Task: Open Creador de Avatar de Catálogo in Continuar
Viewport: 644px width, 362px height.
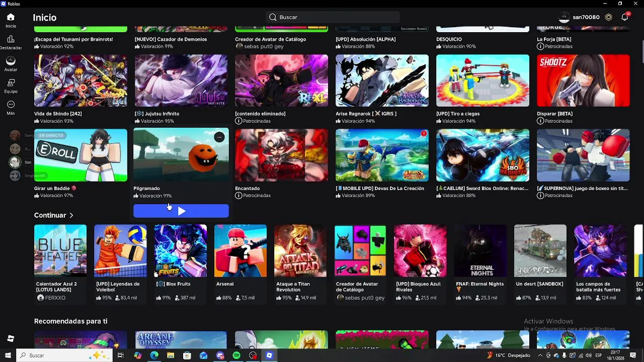Action: 360,251
